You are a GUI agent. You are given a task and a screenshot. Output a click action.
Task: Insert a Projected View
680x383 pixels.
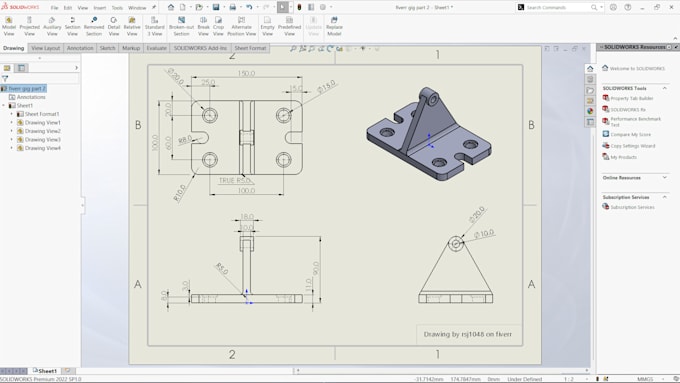[x=29, y=26]
